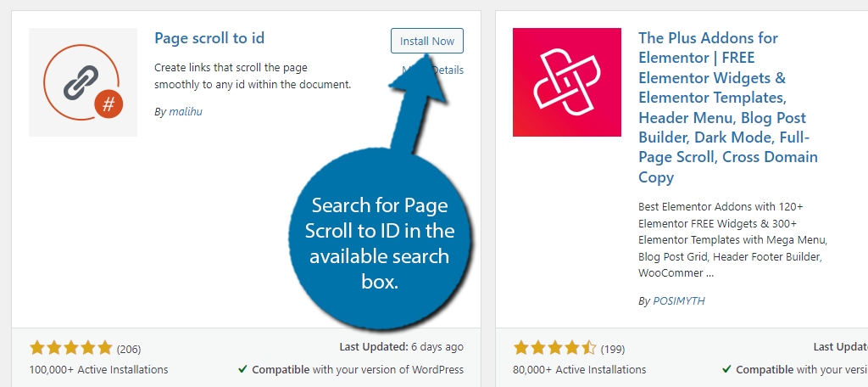Click the 80,000+ Active Installations text
The image size is (868, 387).
click(580, 369)
